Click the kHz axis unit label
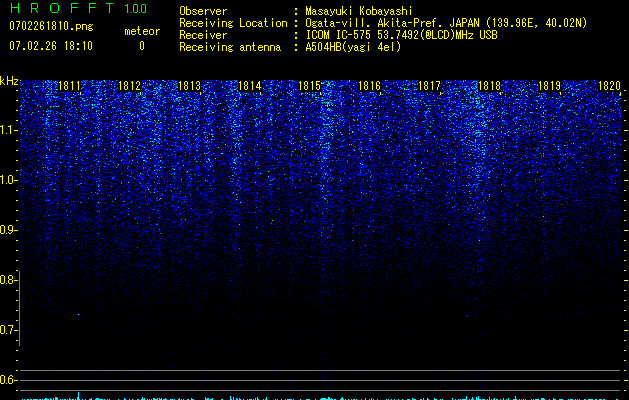This screenshot has height=400, width=629. pos(9,81)
